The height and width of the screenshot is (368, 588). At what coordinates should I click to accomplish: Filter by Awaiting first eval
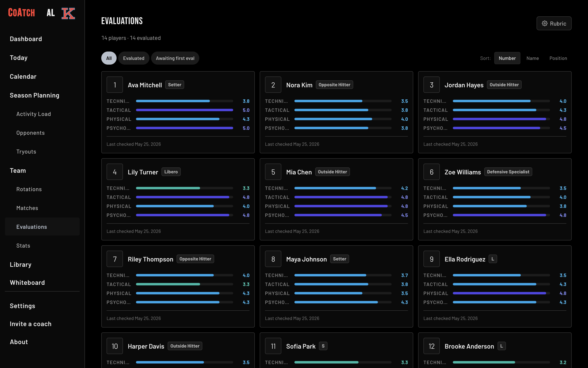(175, 58)
